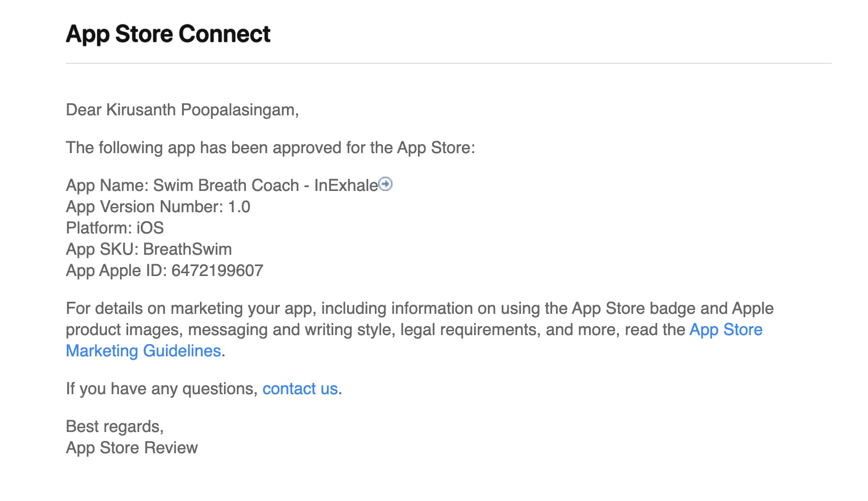Click the 'App Apple ID' label
This screenshot has height=501, width=868.
tap(116, 270)
